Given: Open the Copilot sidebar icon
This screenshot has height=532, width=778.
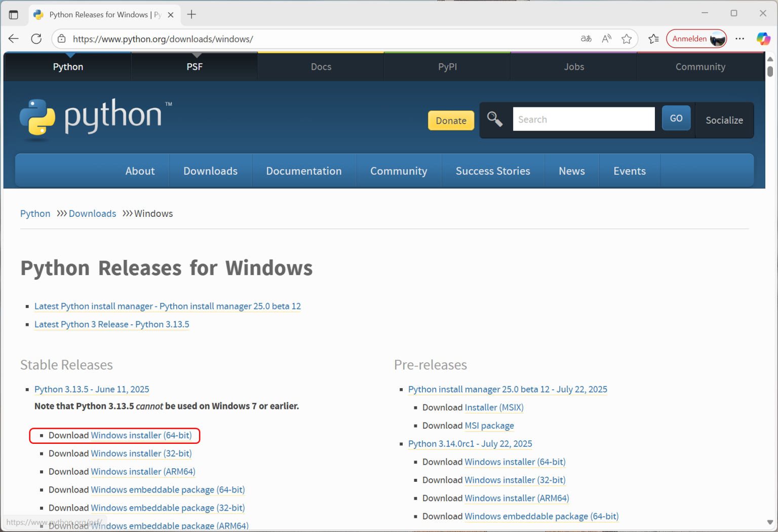Looking at the screenshot, I should point(763,39).
